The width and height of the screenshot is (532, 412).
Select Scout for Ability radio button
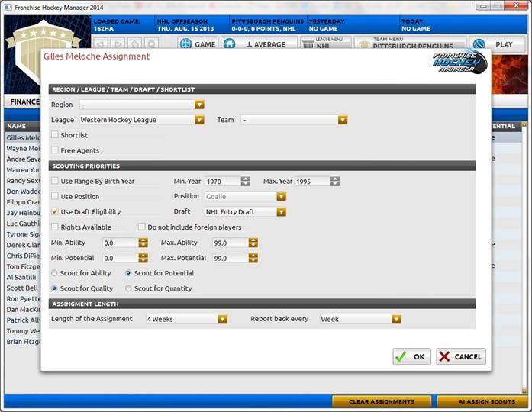[x=54, y=273]
